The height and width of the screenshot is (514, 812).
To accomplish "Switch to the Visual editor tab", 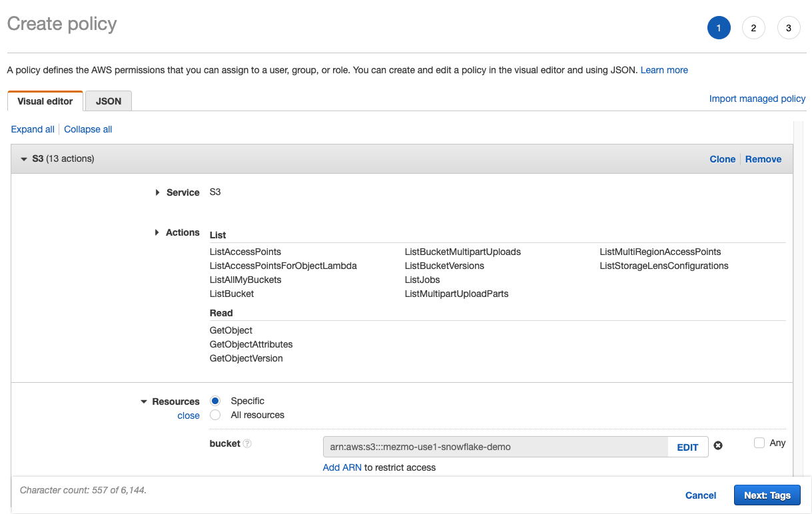I will 45,101.
